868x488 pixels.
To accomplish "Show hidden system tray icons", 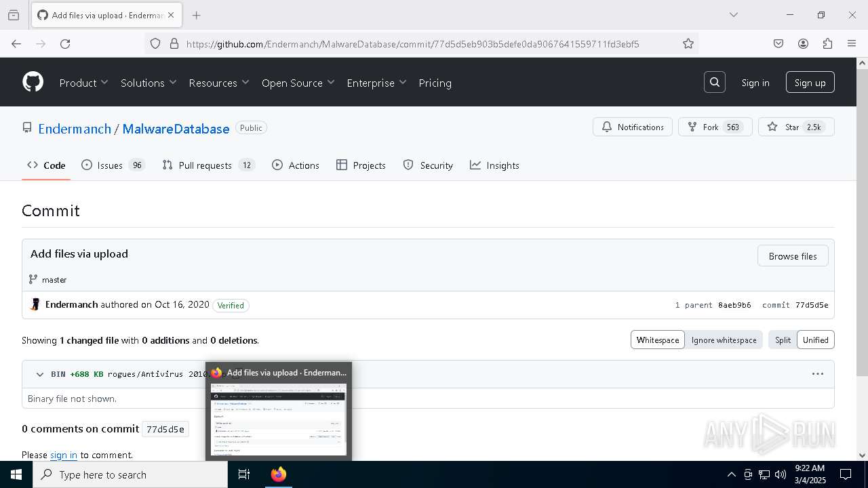I will tap(731, 474).
